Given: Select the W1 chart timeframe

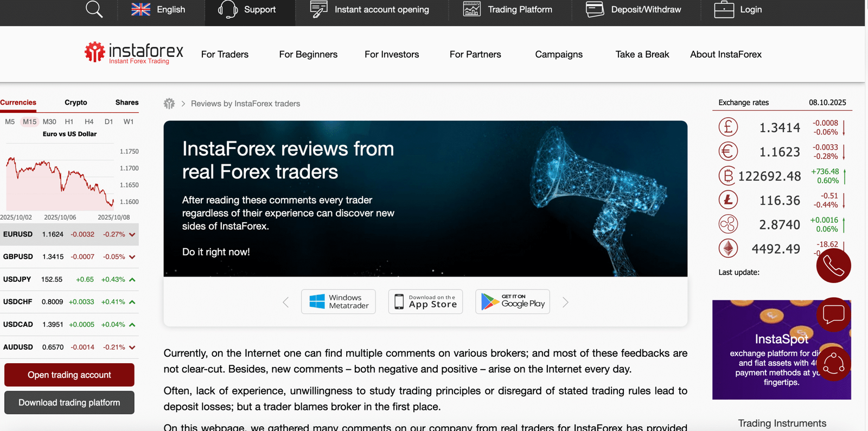Looking at the screenshot, I should (128, 121).
